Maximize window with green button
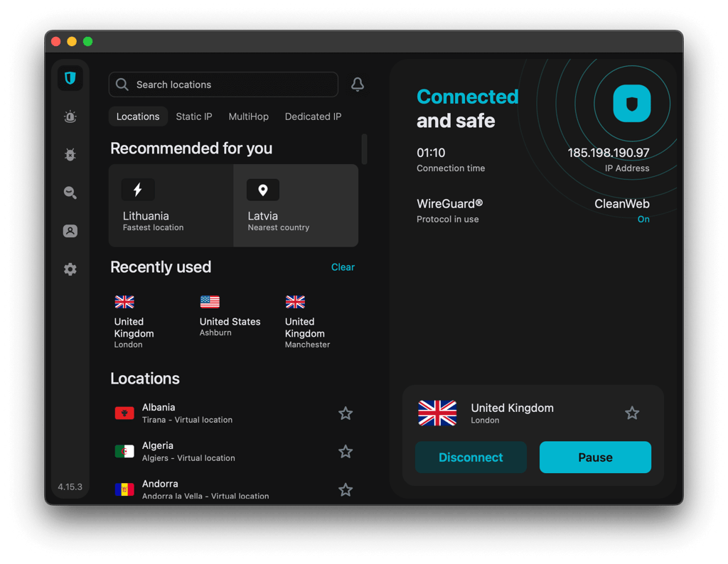Image resolution: width=728 pixels, height=564 pixels. [x=87, y=41]
